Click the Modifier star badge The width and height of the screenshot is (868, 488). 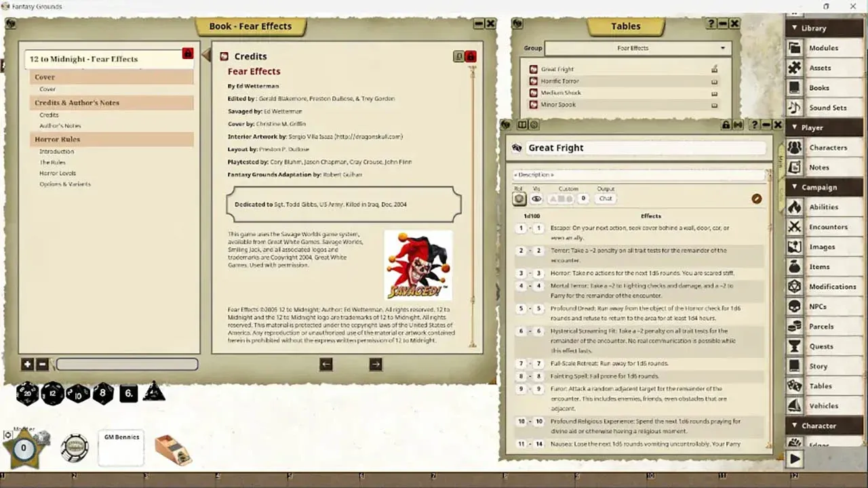tap(24, 448)
